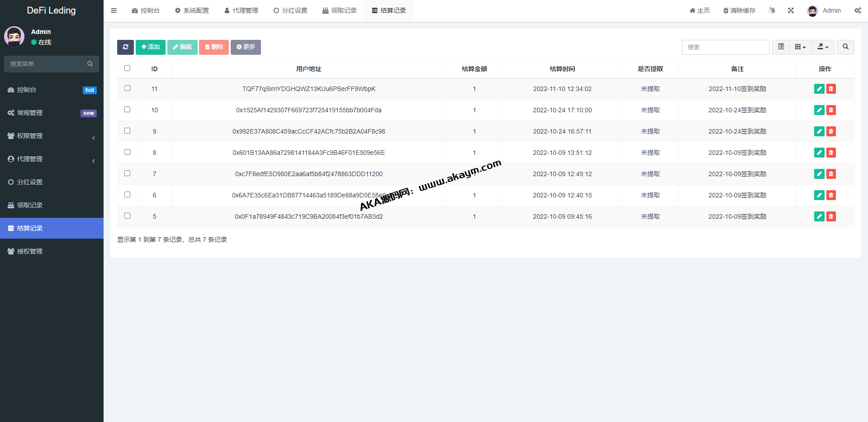Click the hamburger menu toggle icon

(114, 10)
